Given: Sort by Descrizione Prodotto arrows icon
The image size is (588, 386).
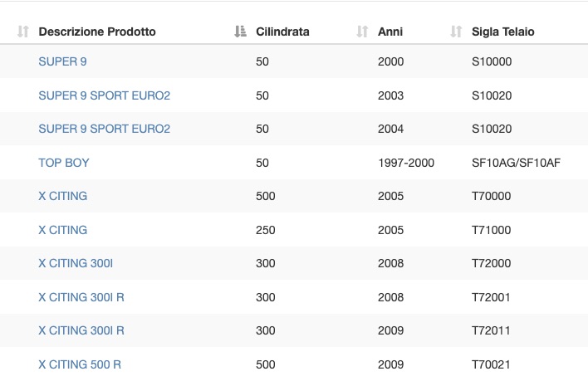Looking at the screenshot, I should [23, 32].
